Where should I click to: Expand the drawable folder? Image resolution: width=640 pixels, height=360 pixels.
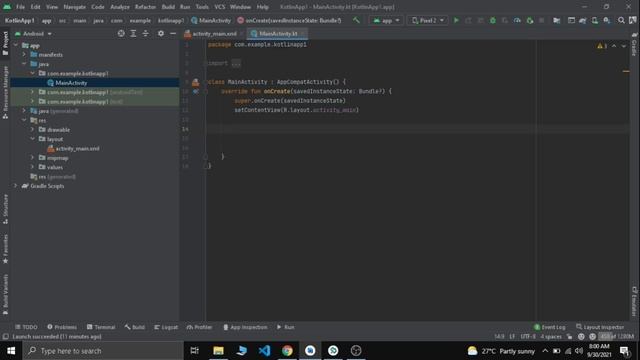pyautogui.click(x=32, y=129)
